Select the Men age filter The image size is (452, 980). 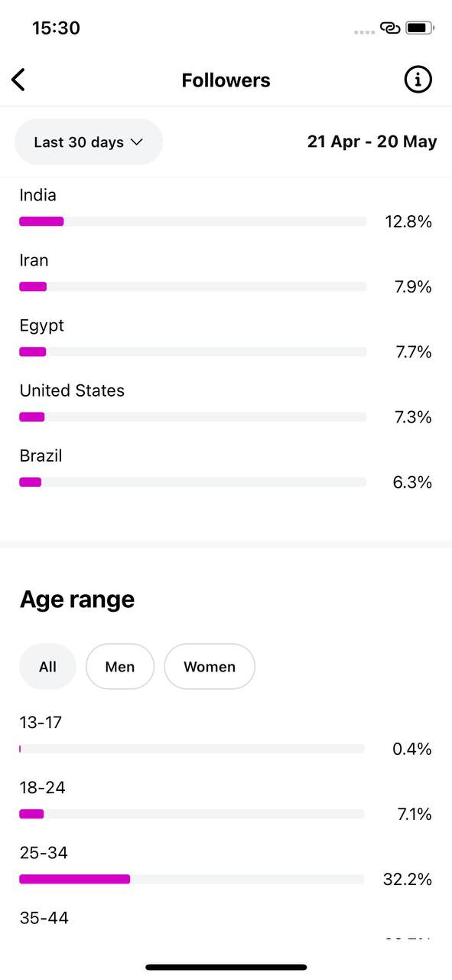pos(120,667)
